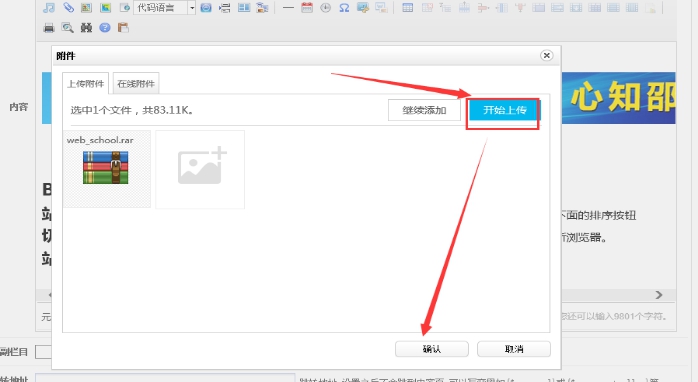Insert date using the calendar icon
Screen dimensions: 698x382
tap(307, 8)
